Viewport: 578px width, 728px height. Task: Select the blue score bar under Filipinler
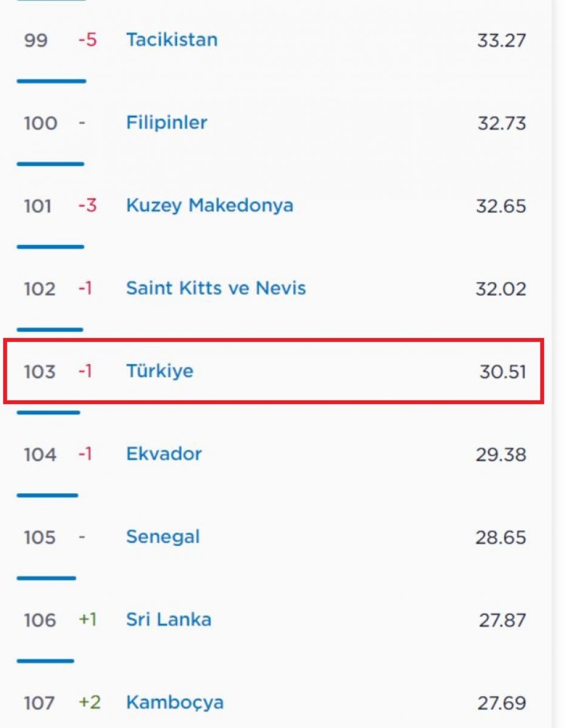click(x=50, y=164)
